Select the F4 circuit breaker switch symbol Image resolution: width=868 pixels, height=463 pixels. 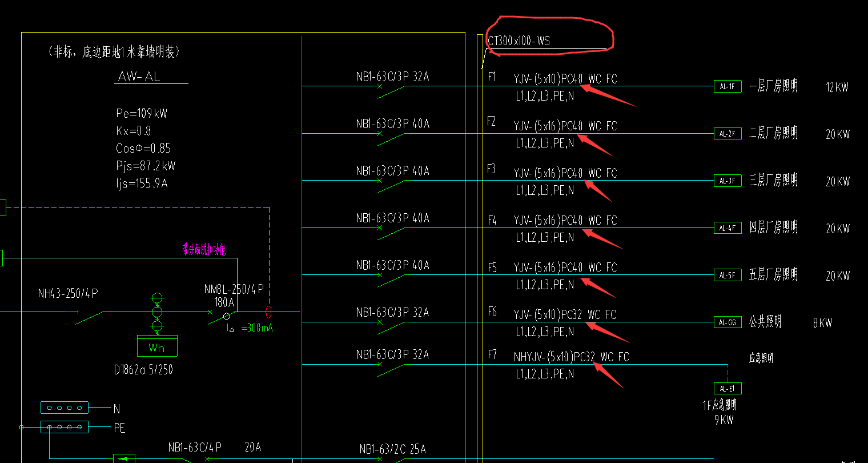point(391,233)
